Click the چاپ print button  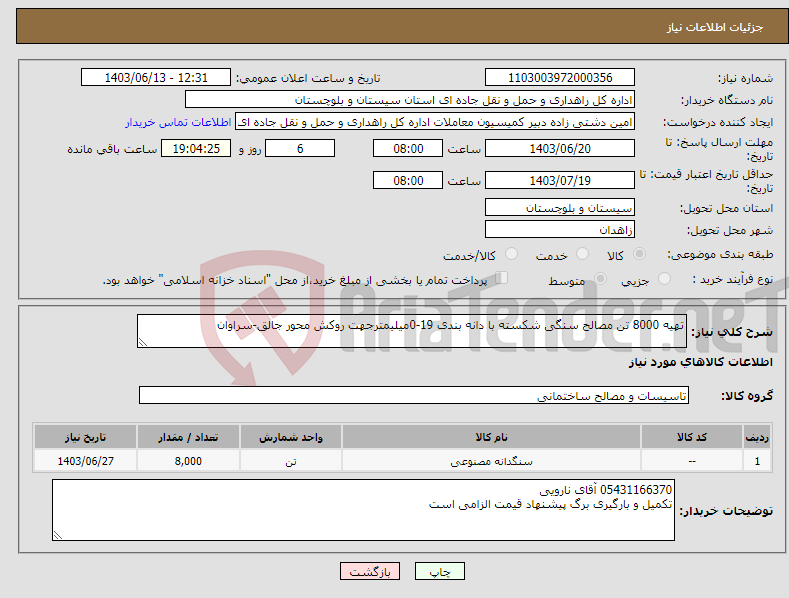click(440, 571)
